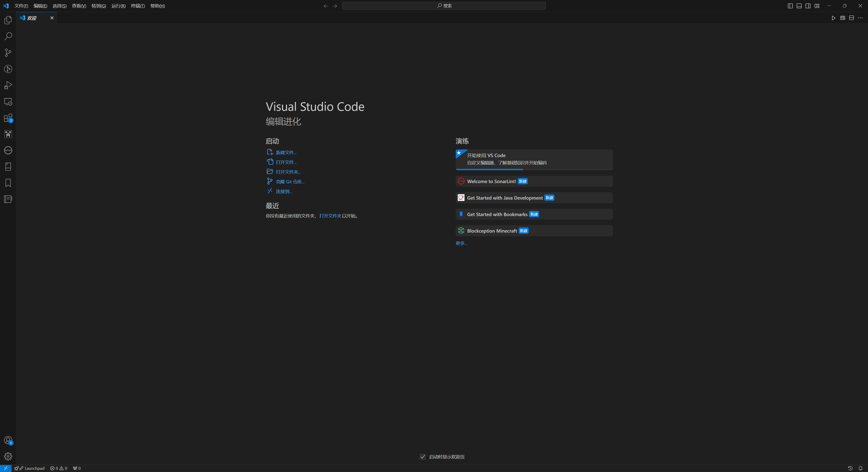Open Customize Layout options
Image resolution: width=868 pixels, height=472 pixels.
click(x=817, y=6)
